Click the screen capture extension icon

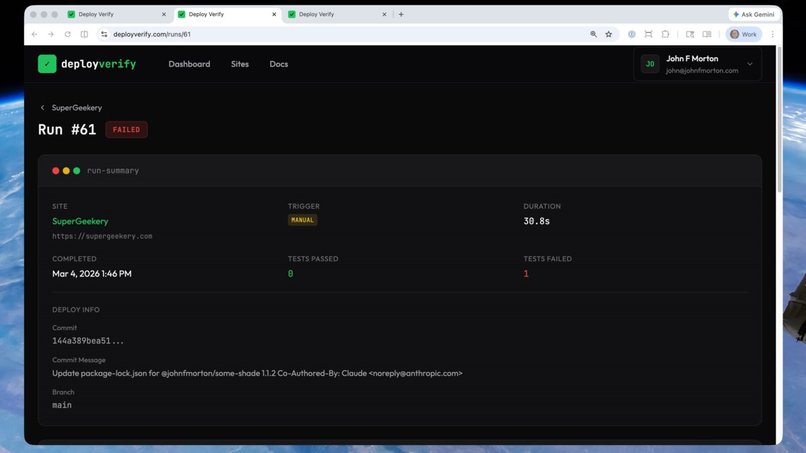648,34
